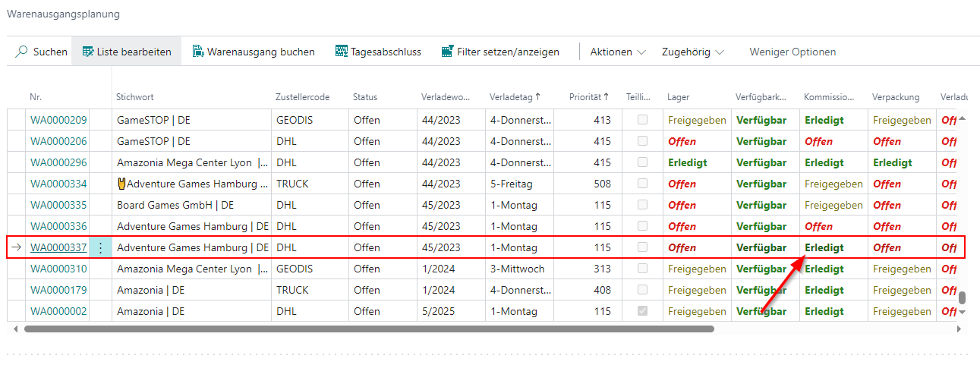Click the Suchen magnifier icon
The image size is (980, 365).
pyautogui.click(x=21, y=52)
